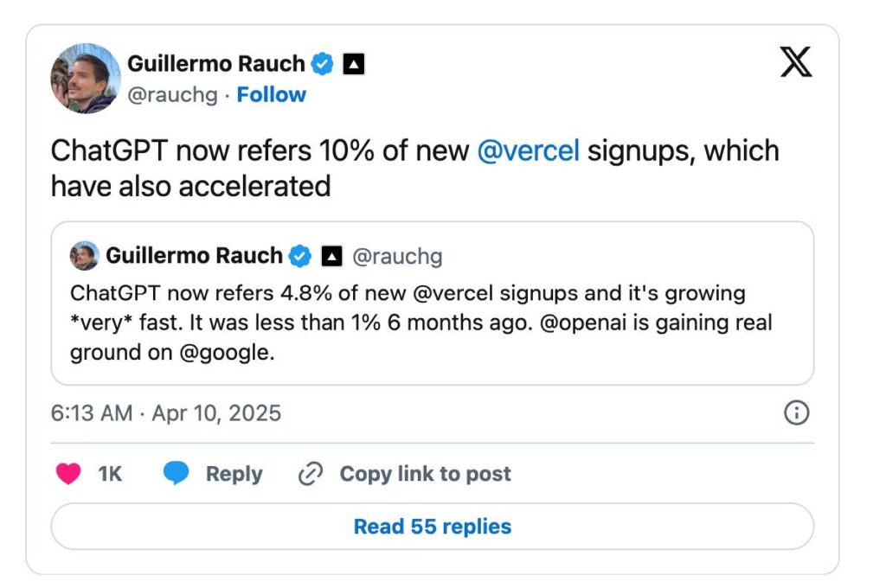
Task: Click the verified badge in the quoted post
Action: click(300, 256)
